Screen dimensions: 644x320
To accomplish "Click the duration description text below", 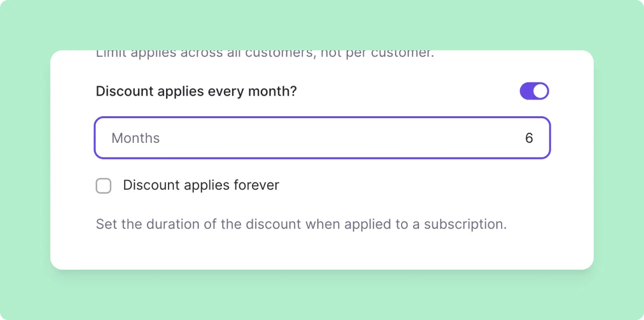I will pos(301,224).
